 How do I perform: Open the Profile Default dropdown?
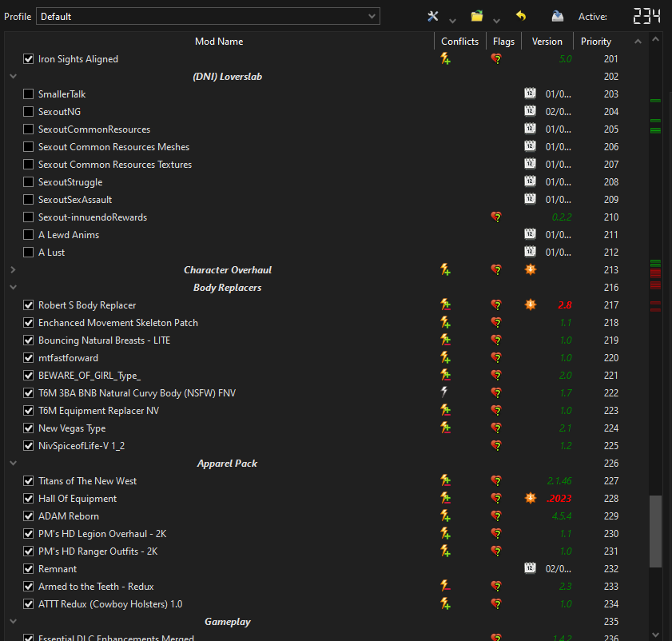[x=208, y=16]
